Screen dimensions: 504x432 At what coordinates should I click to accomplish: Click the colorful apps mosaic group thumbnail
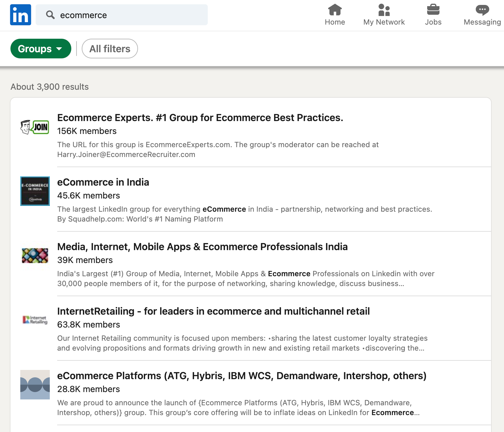click(x=35, y=256)
